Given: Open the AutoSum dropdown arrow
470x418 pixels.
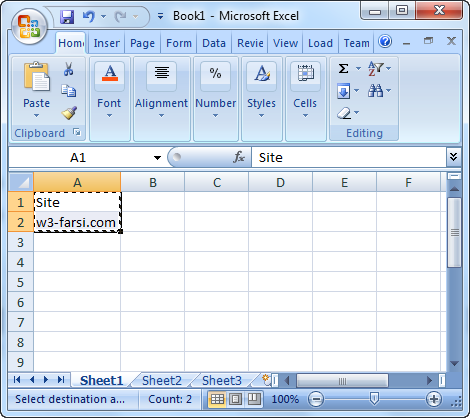Looking at the screenshot, I should 358,68.
